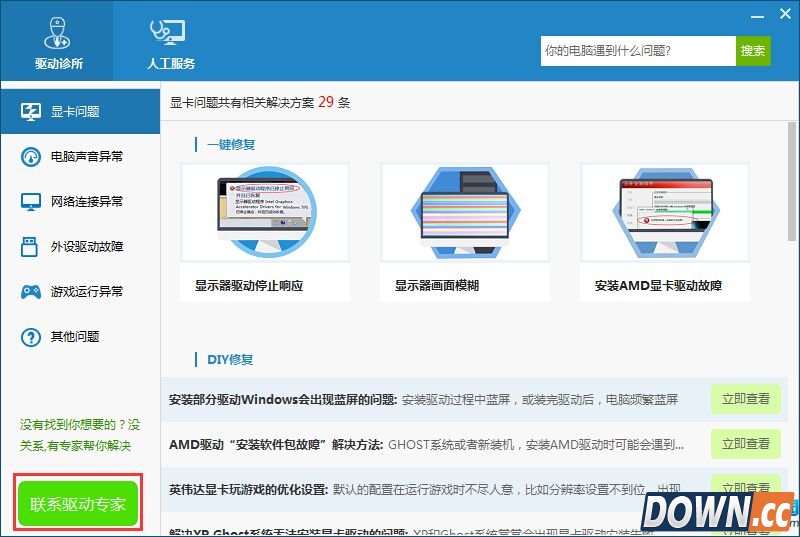Click the DIY修复 section heading
This screenshot has width=800, height=537.
(x=230, y=360)
